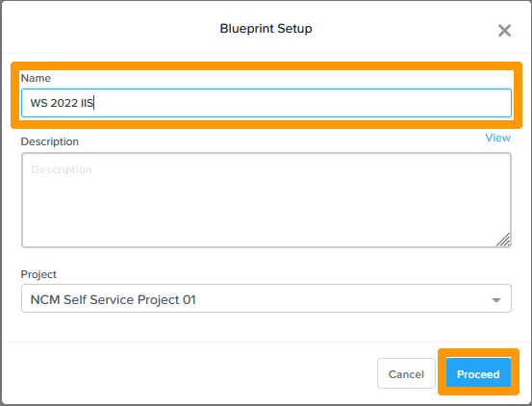Open the Project dropdown arrow

[496, 300]
